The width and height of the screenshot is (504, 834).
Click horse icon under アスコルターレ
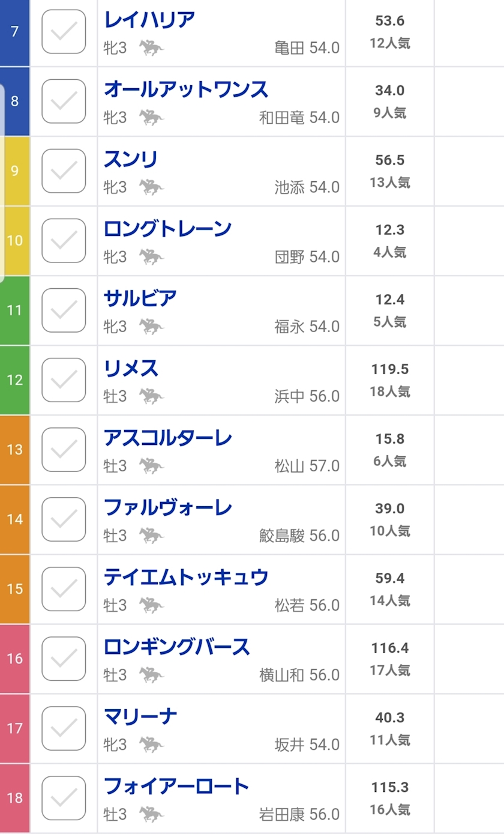151,466
